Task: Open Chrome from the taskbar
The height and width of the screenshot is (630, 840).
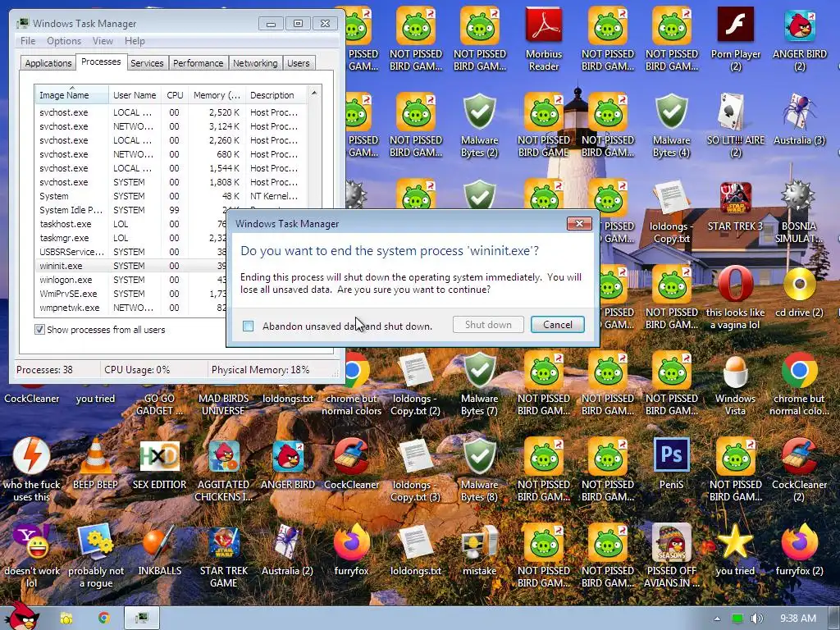Action: coord(104,619)
